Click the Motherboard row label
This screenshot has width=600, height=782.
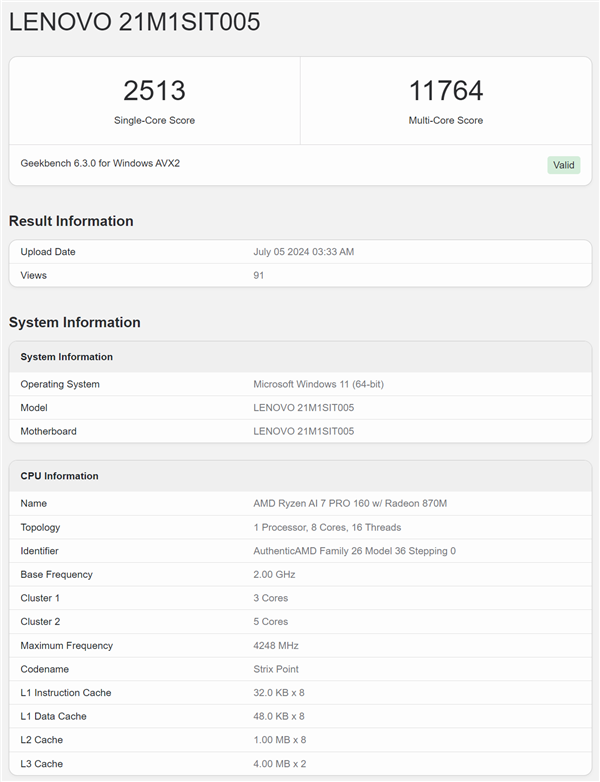pyautogui.click(x=48, y=431)
